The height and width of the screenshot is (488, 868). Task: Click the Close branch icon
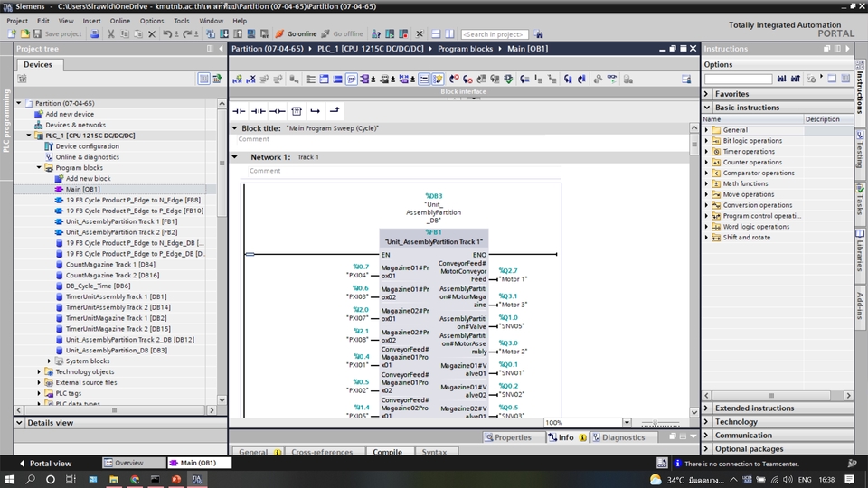(335, 110)
